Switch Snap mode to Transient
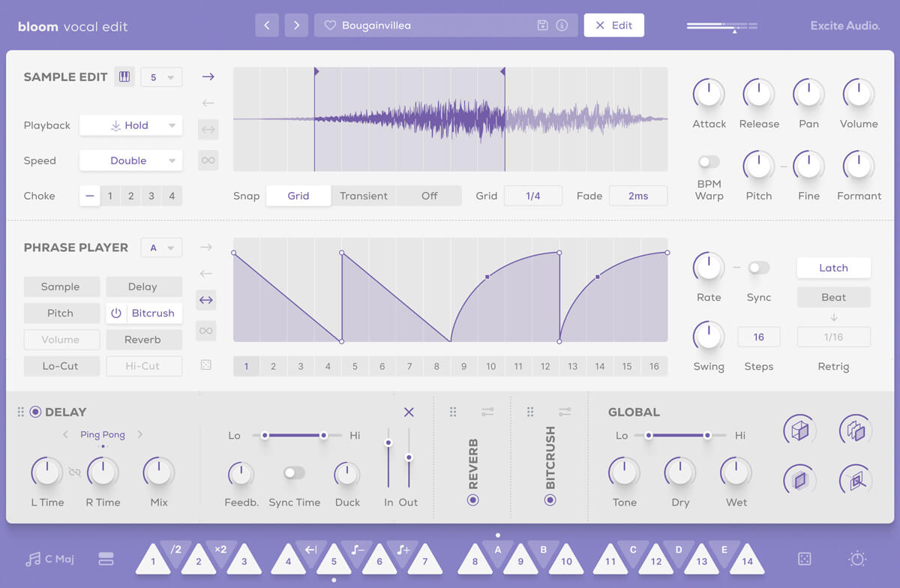This screenshot has width=900, height=588. 364,195
